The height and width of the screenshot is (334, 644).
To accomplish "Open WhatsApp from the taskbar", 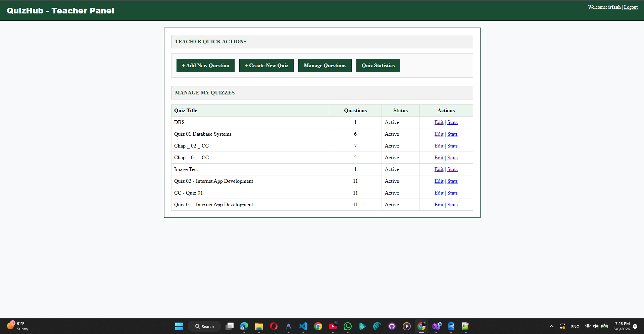I will pos(348,326).
